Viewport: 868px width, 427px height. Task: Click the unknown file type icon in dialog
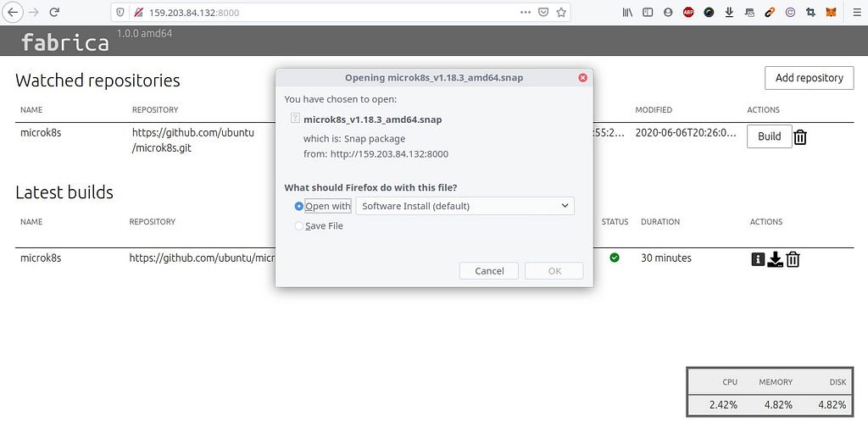(x=295, y=119)
